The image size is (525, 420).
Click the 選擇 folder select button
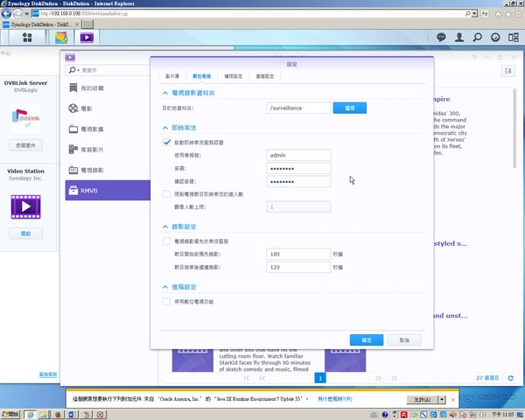point(349,108)
